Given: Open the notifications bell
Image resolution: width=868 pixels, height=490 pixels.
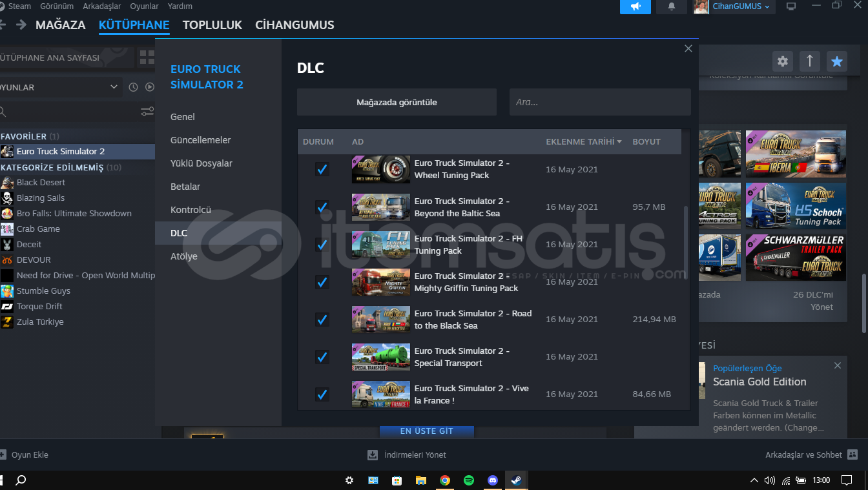Looking at the screenshot, I should coord(672,6).
